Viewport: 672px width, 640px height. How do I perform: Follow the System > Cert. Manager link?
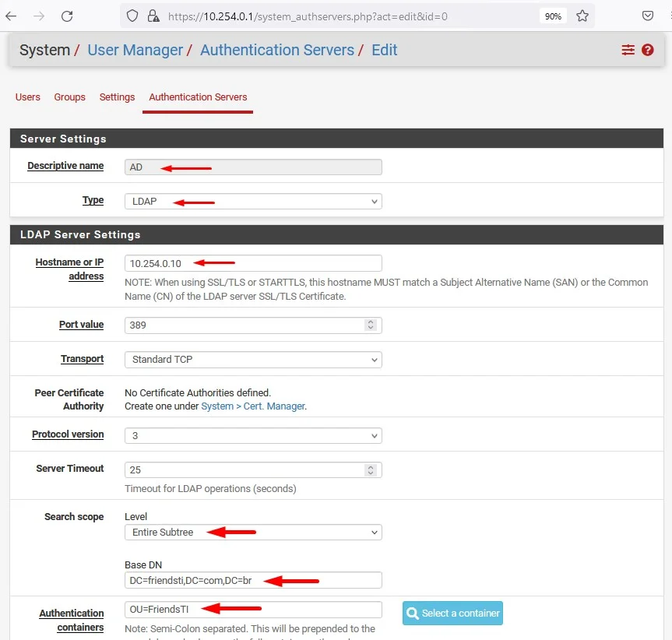[253, 406]
